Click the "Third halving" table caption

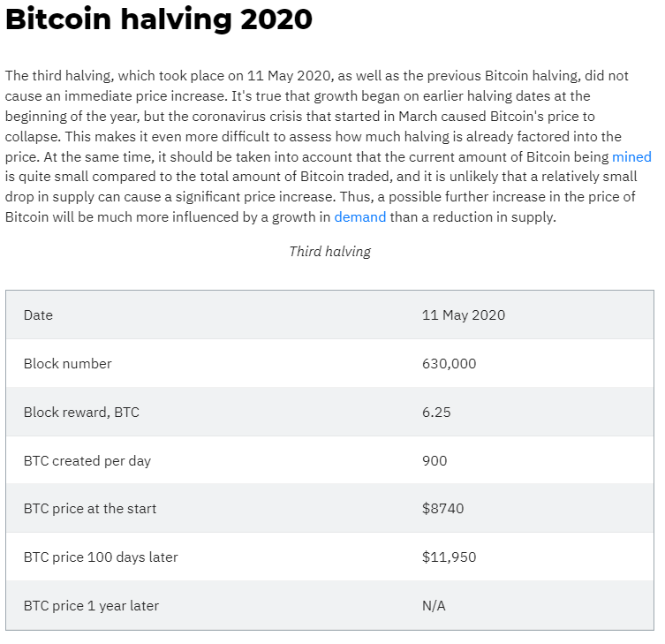click(x=329, y=252)
